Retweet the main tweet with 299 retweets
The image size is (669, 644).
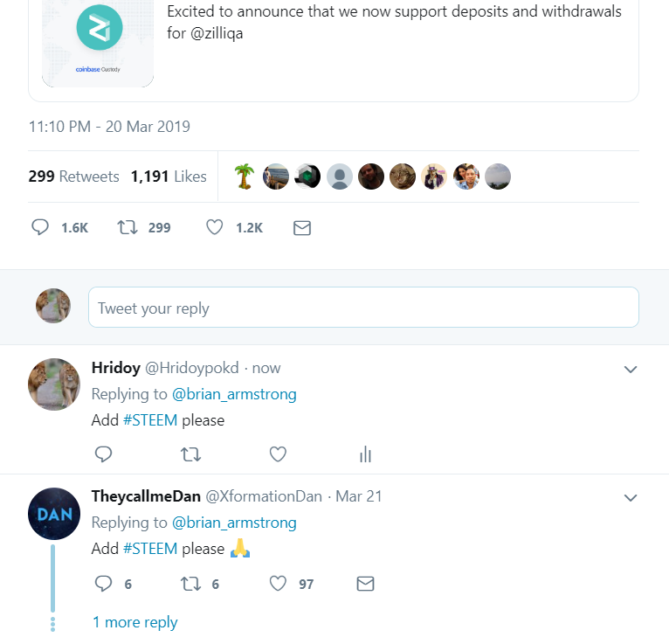128,227
